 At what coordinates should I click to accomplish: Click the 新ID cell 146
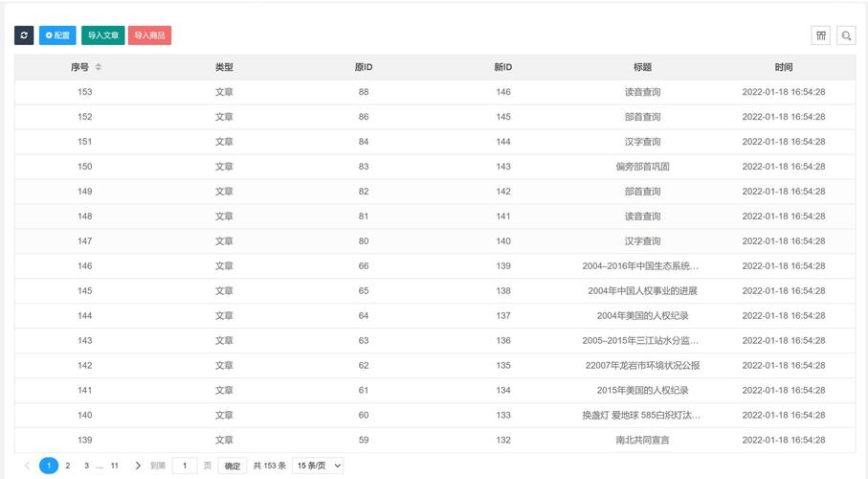point(503,92)
